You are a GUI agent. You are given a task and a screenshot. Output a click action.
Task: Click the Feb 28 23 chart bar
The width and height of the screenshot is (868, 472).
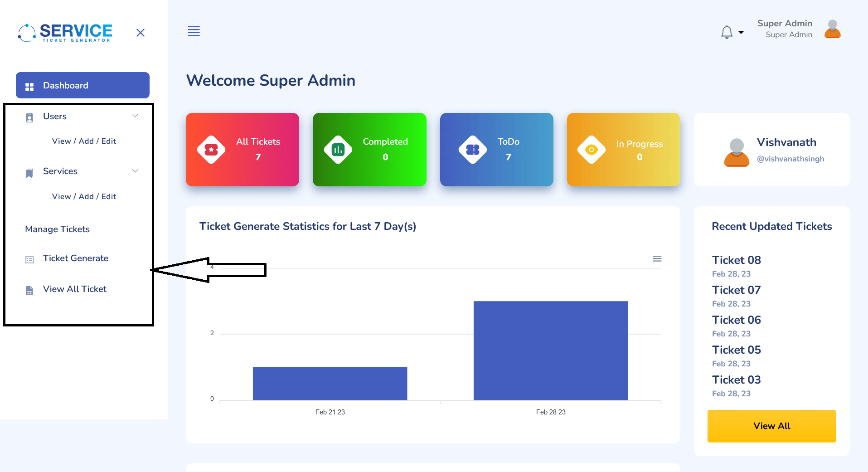click(x=550, y=350)
